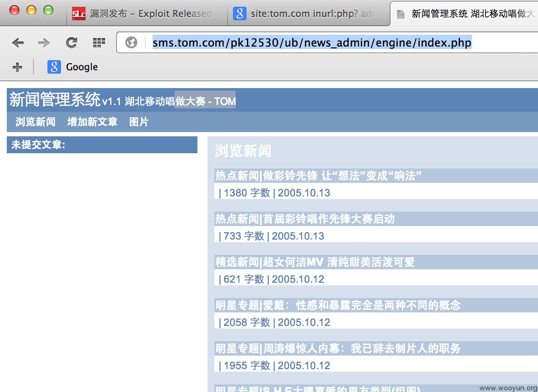Image resolution: width=538 pixels, height=392 pixels.
Task: Click the globe site info icon
Action: 131,43
